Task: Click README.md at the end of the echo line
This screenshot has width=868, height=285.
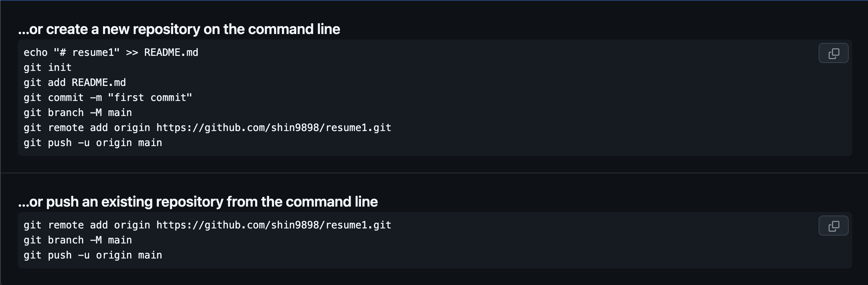Action: point(171,53)
